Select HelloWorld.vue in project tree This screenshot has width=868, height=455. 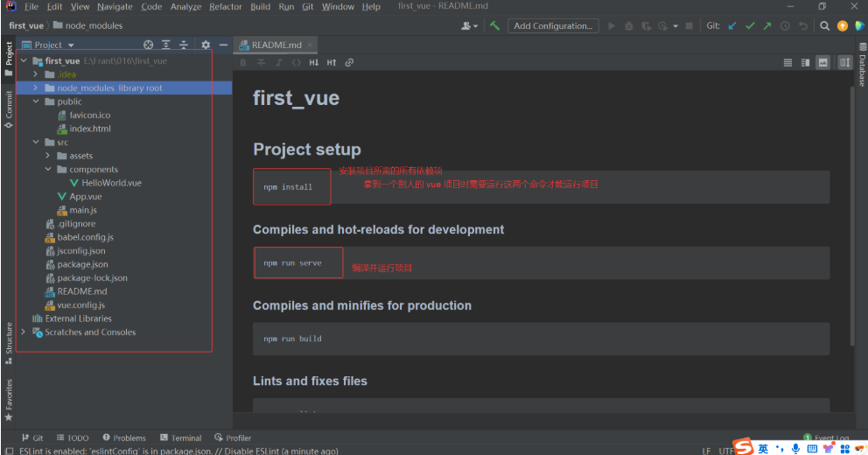coord(105,183)
